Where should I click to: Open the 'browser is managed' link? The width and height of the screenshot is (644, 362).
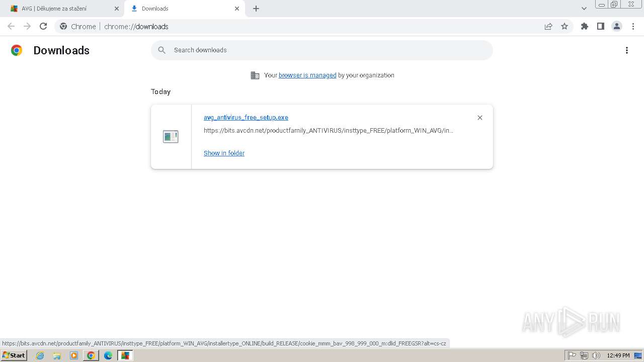[x=307, y=75]
